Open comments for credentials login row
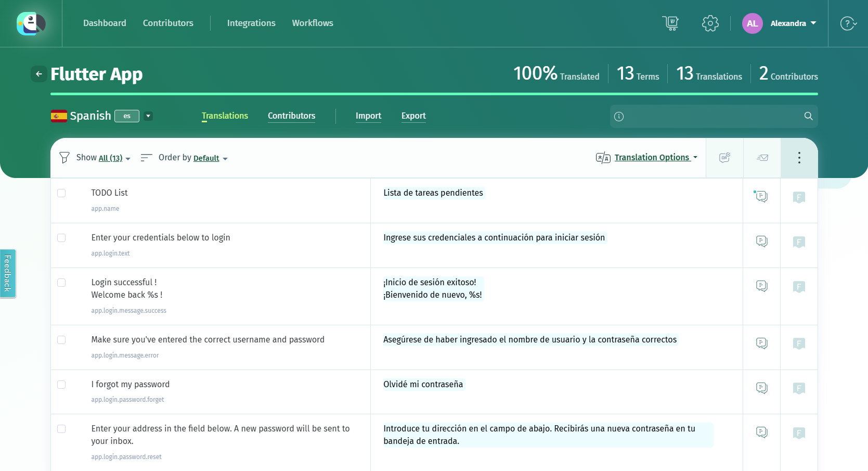Screen dimensions: 868x471 762,241
